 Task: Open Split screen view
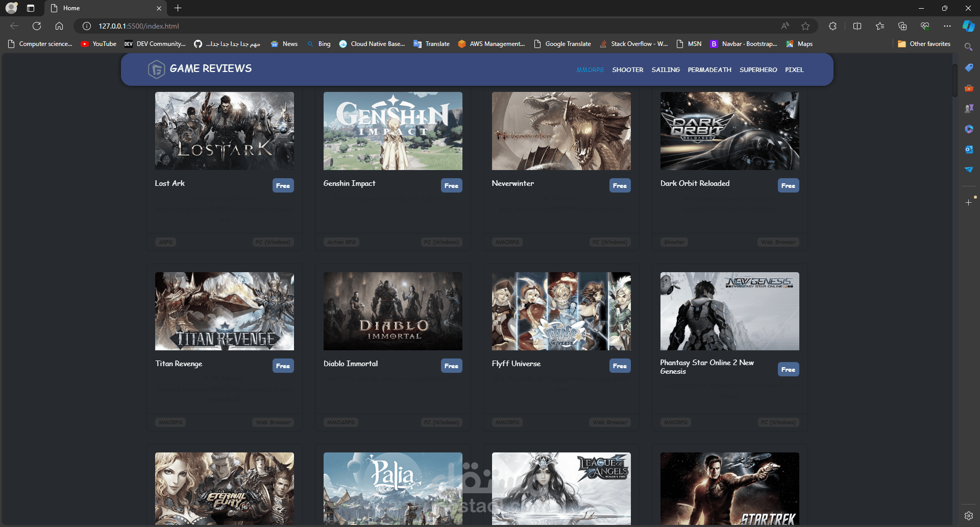[x=857, y=26]
